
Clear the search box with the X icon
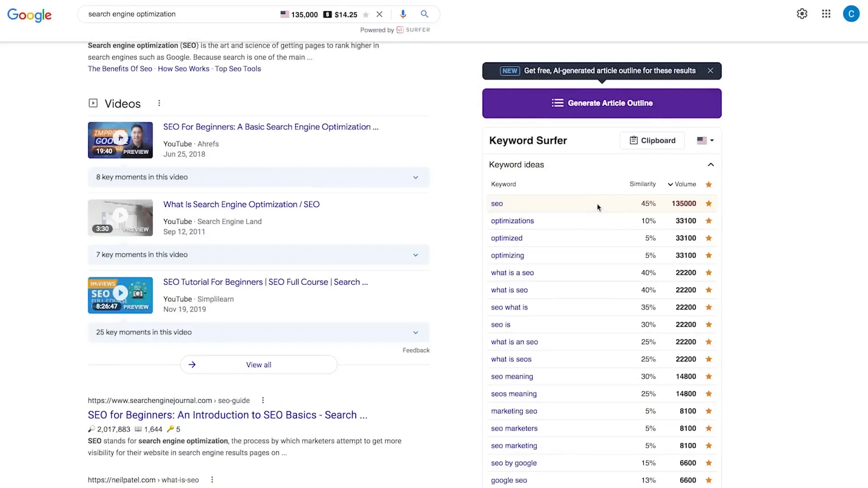[379, 14]
